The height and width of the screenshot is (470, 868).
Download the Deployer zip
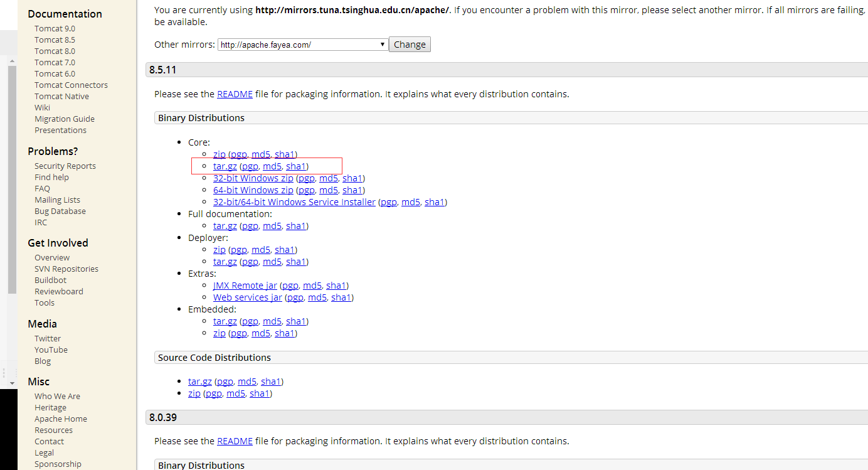tap(220, 250)
